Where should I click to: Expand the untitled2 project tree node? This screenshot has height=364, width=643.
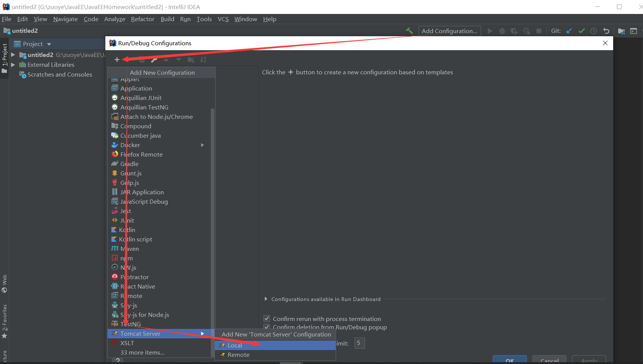[13, 55]
